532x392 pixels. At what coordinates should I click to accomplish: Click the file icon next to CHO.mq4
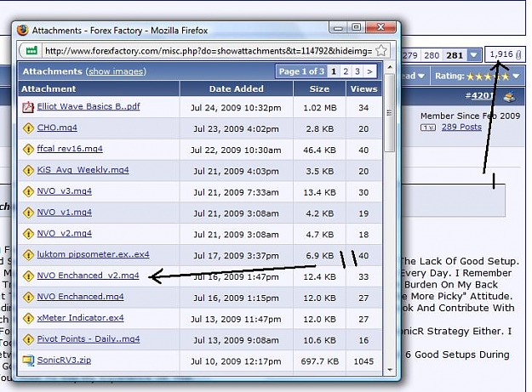(x=28, y=128)
